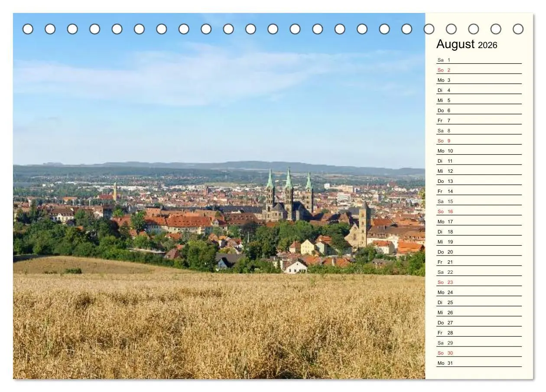The image size is (546, 392).
Task: Select the Mo 3 date row
Action: (x=479, y=80)
